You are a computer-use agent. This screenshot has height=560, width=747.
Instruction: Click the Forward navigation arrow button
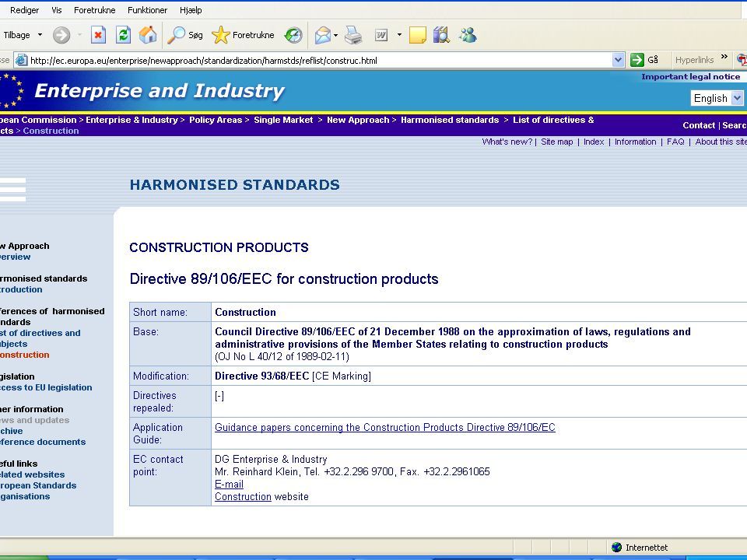tap(61, 35)
